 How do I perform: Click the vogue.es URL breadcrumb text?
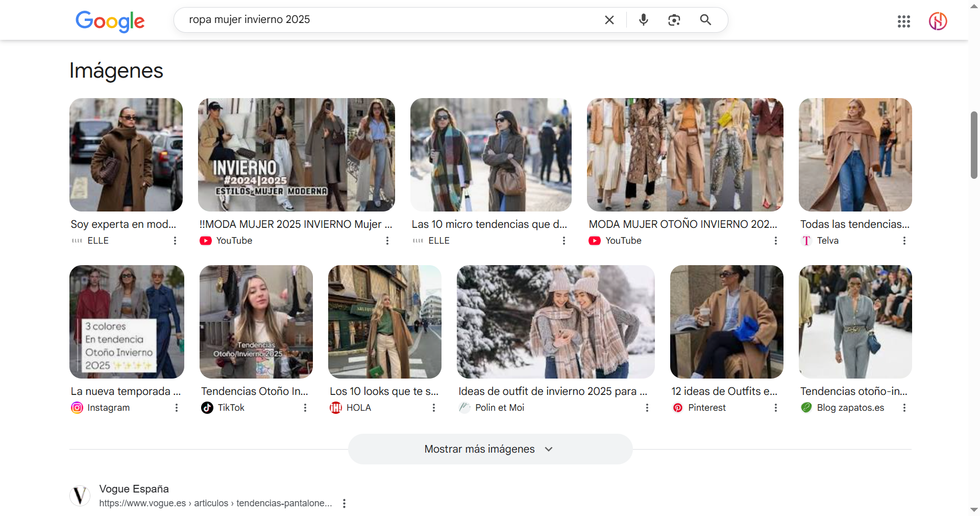pos(215,503)
